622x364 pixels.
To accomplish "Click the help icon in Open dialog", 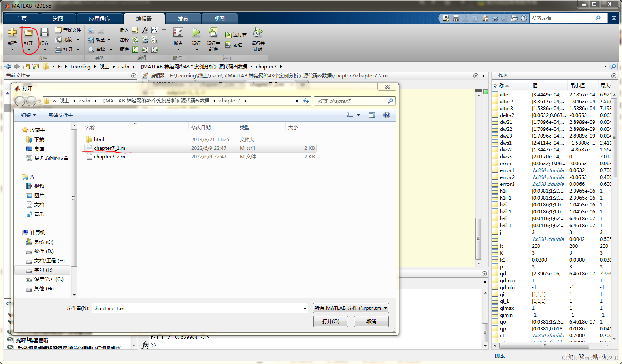I will (387, 115).
